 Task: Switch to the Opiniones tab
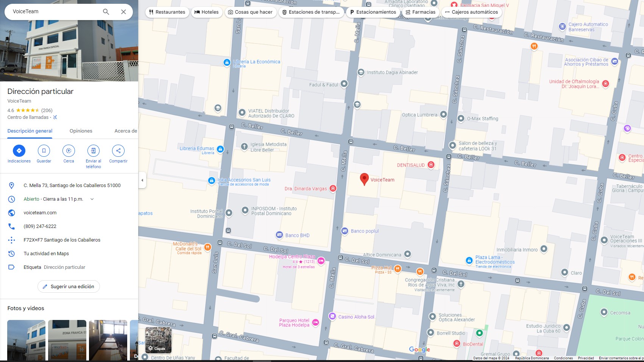[81, 131]
